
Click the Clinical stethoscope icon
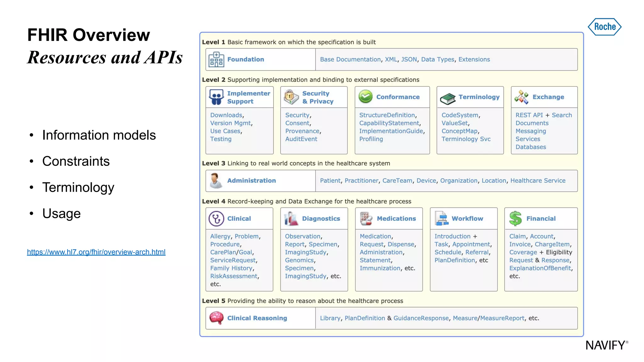(216, 218)
